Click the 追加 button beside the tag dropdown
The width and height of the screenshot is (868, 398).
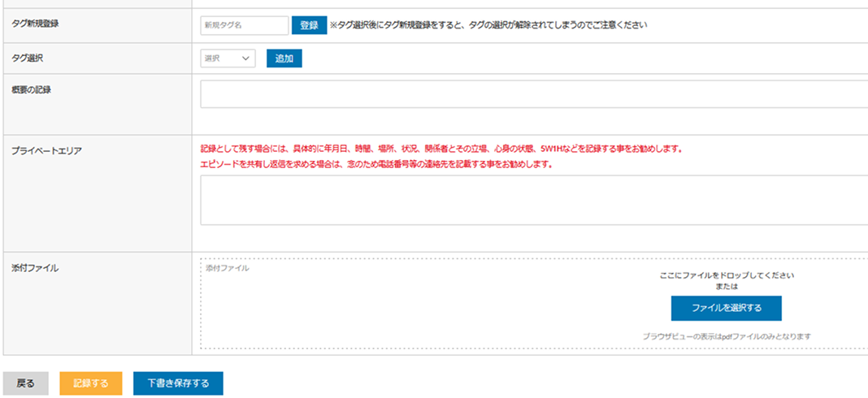pos(284,58)
